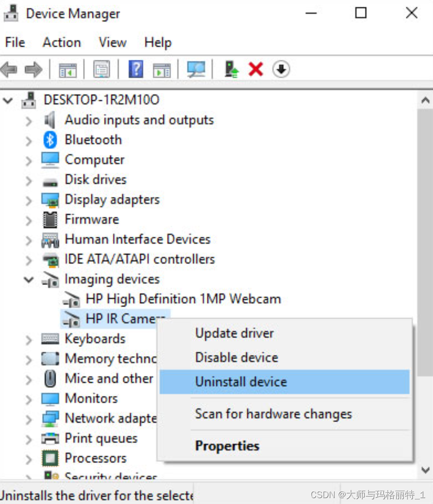The width and height of the screenshot is (433, 504).
Task: Toggle the action pane toolbar icon
Action: pyautogui.click(x=162, y=70)
